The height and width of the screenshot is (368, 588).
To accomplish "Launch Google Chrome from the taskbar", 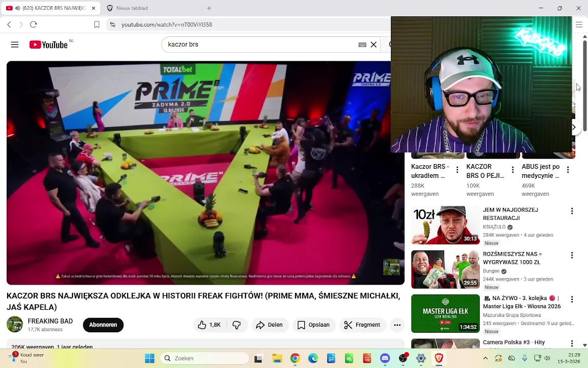I will pos(295,359).
